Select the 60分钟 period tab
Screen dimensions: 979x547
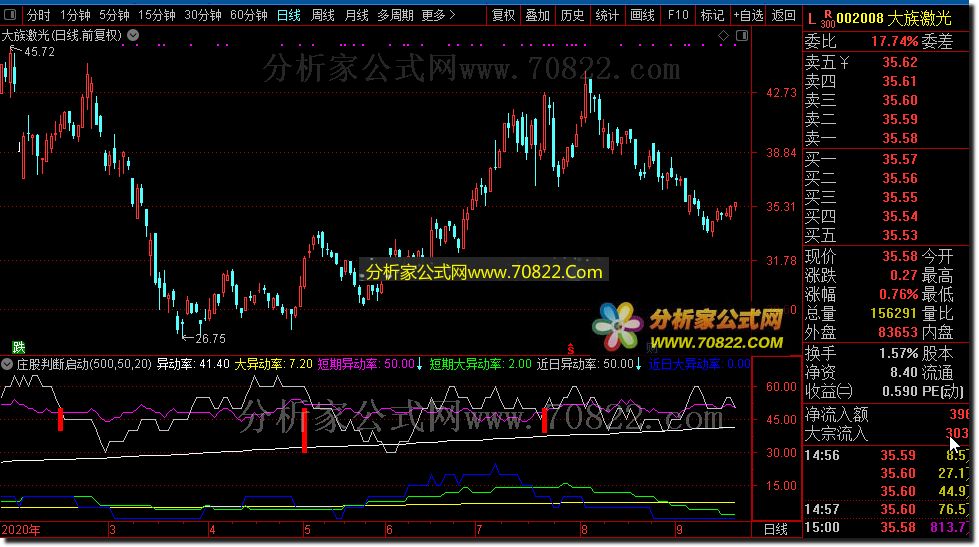(x=248, y=14)
